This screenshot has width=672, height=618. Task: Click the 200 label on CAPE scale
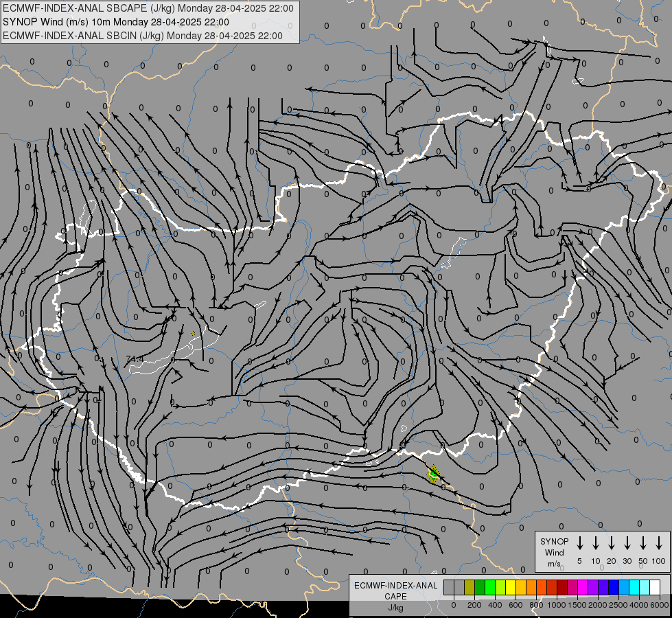point(474,605)
